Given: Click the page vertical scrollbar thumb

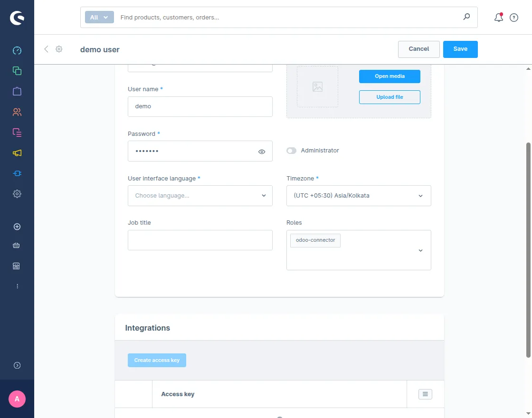Looking at the screenshot, I should (x=528, y=250).
